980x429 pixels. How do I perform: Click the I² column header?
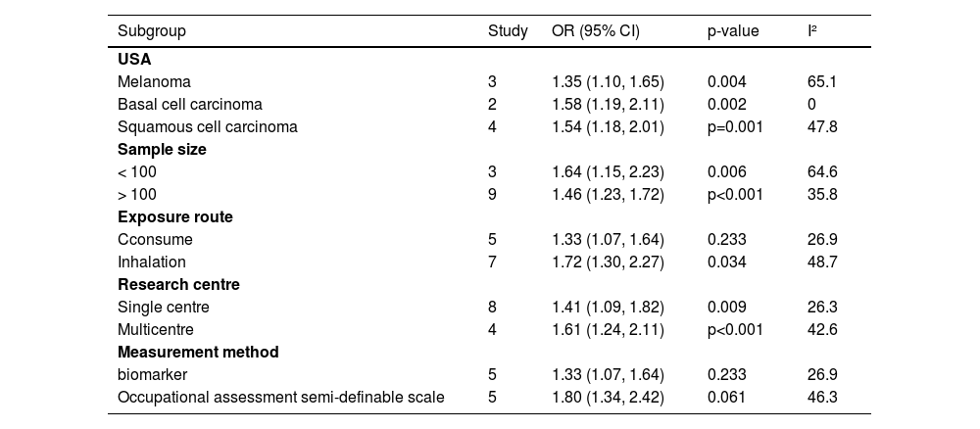(x=812, y=31)
